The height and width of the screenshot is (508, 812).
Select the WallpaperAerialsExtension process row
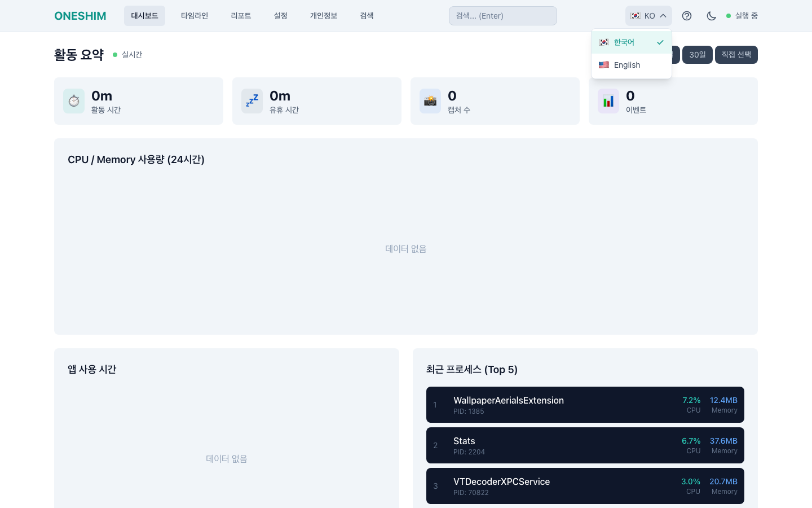tap(585, 405)
